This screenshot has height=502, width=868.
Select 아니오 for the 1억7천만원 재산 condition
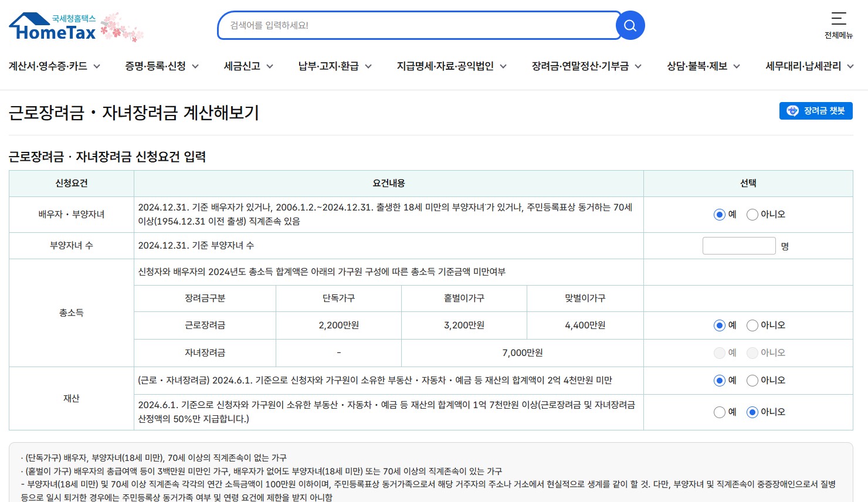tap(752, 412)
